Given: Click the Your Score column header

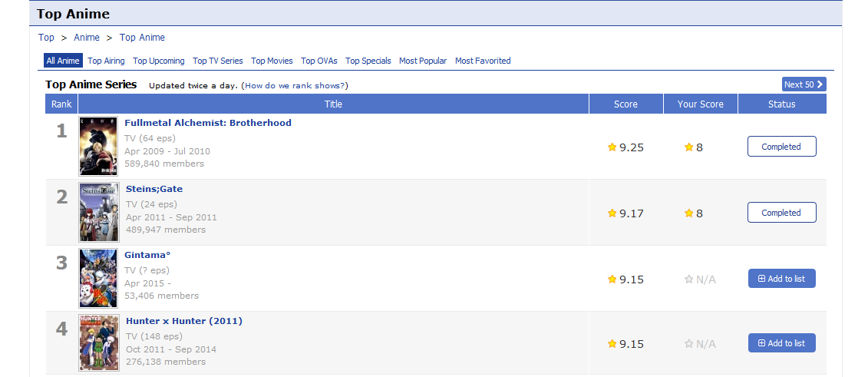Looking at the screenshot, I should click(x=700, y=104).
